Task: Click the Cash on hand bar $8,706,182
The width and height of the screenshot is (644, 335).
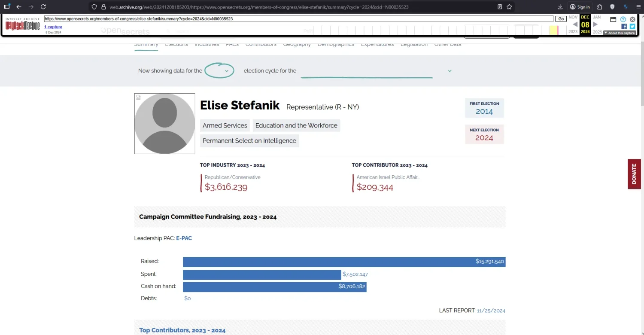Action: (275, 287)
